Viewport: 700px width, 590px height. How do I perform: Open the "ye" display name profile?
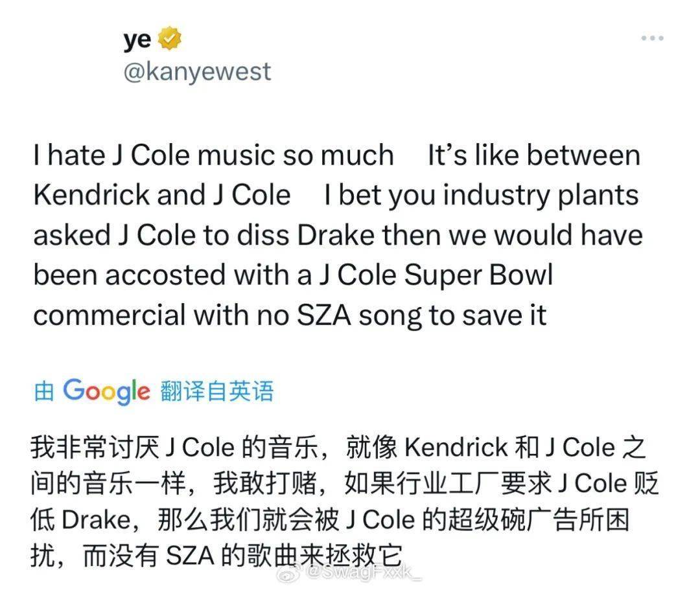pos(137,40)
